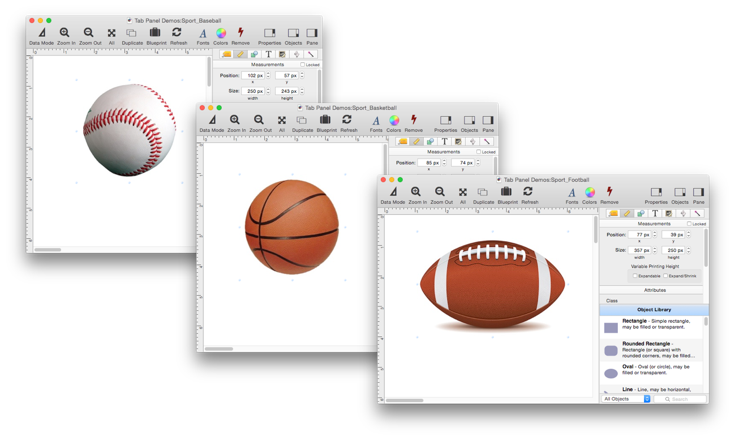Click Remove in the Sport_Basketball toolbar
735x440 pixels.
click(x=413, y=123)
